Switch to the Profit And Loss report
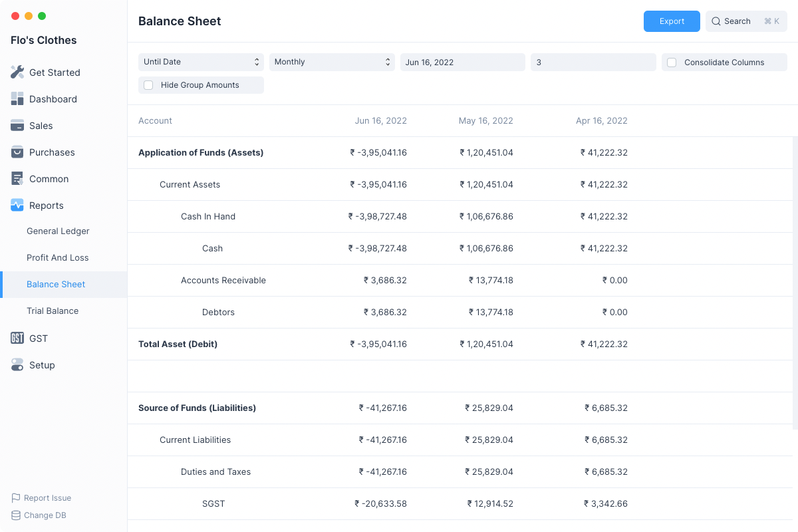 click(x=57, y=258)
